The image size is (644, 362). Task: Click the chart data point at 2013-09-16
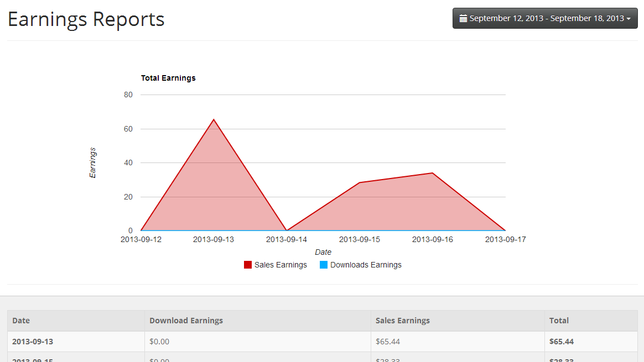tap(433, 173)
